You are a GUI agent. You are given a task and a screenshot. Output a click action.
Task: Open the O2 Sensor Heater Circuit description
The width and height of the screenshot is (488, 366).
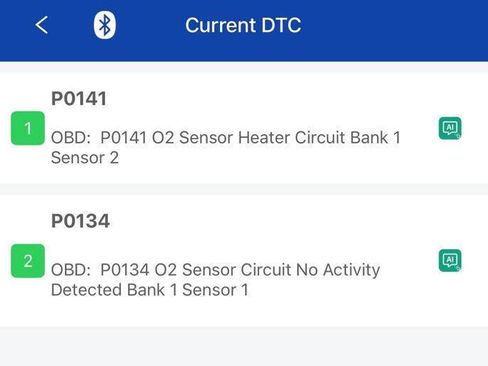click(226, 147)
